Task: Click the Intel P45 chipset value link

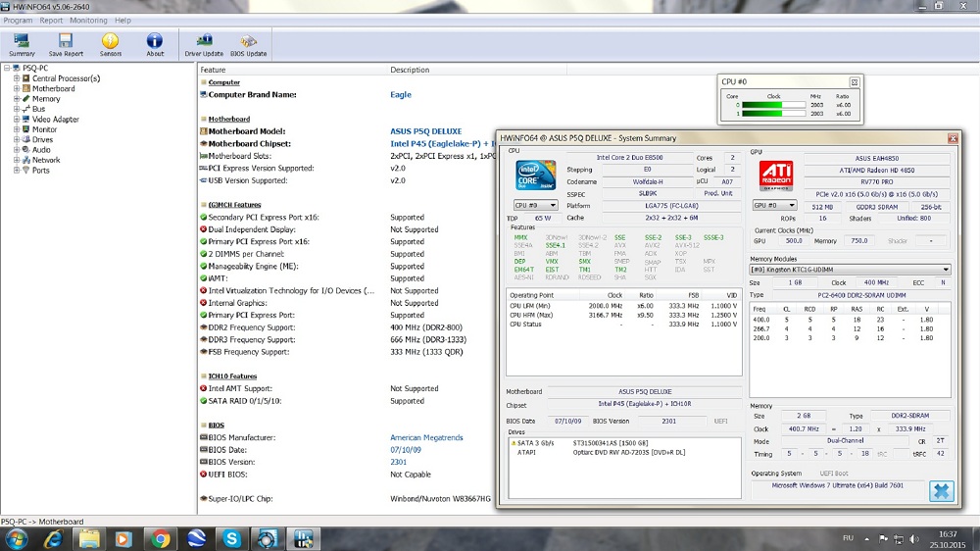Action: click(443, 144)
